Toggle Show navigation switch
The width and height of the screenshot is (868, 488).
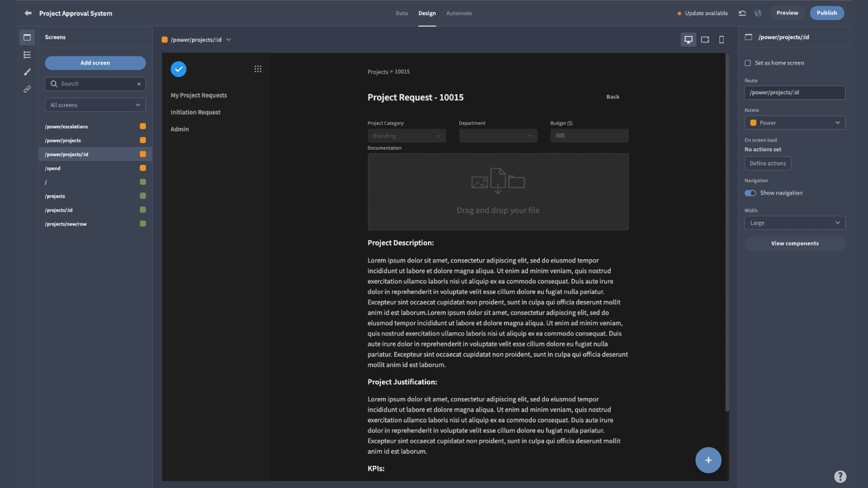750,193
